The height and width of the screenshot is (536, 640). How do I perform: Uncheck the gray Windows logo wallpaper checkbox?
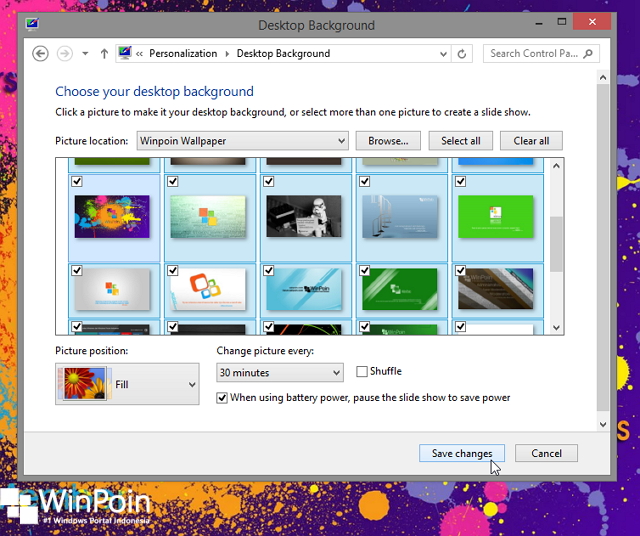coord(77,270)
